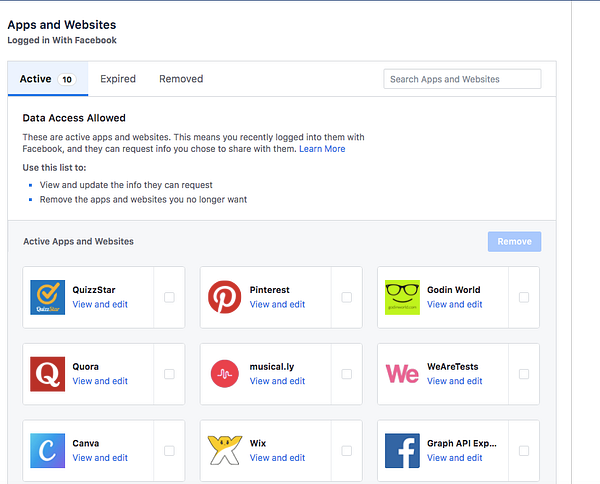The height and width of the screenshot is (484, 600).
Task: Select the Wix checkbox
Action: 347,451
